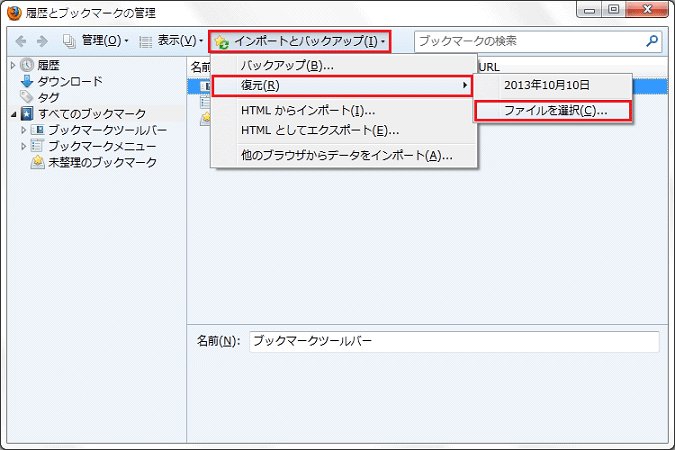Viewport: 675px width, 450px height.
Task: Open the 表示(V) views menu
Action: click(x=171, y=41)
